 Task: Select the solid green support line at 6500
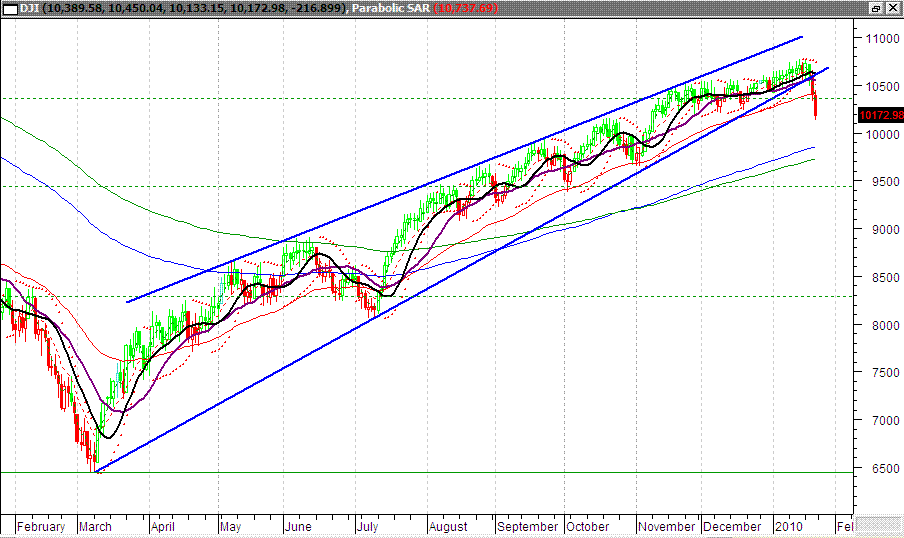click(x=427, y=472)
